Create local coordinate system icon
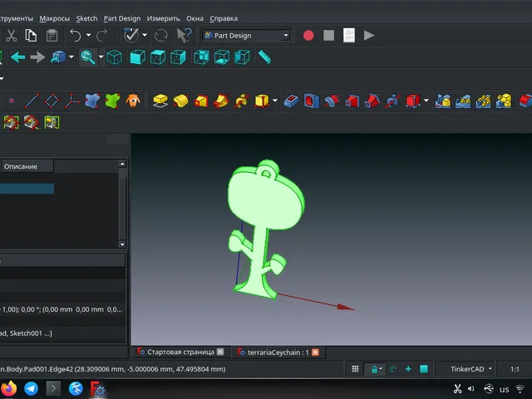The height and width of the screenshot is (399, 532). (x=72, y=101)
